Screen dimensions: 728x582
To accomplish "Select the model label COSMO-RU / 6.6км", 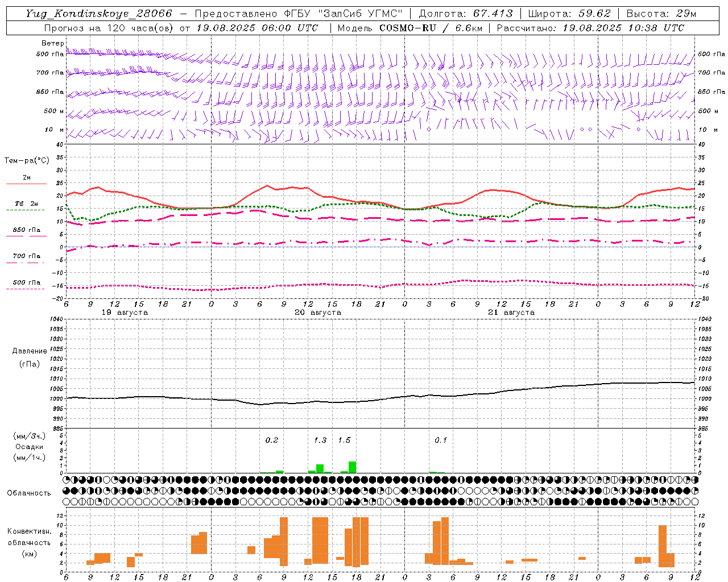I will tap(431, 28).
